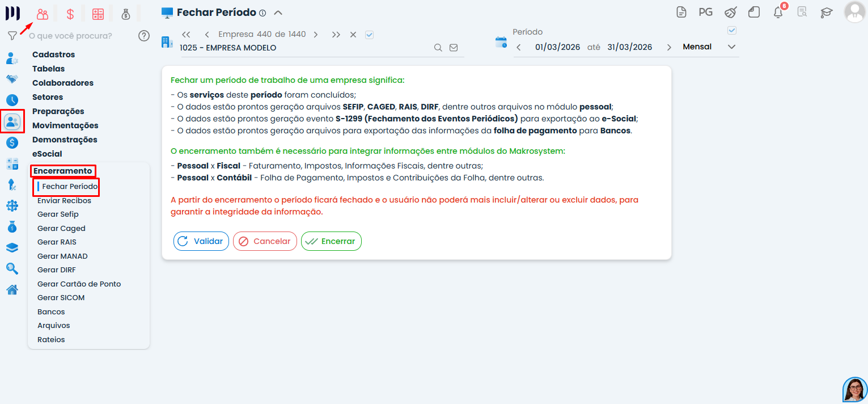This screenshot has width=868, height=404.
Task: Toggle the checkbox beside Empresa navigation
Action: (370, 35)
